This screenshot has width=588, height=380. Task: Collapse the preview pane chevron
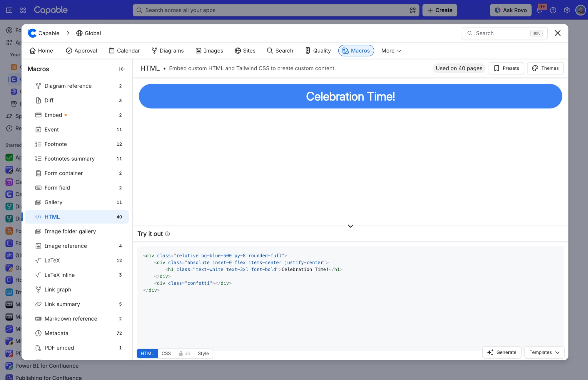point(350,226)
